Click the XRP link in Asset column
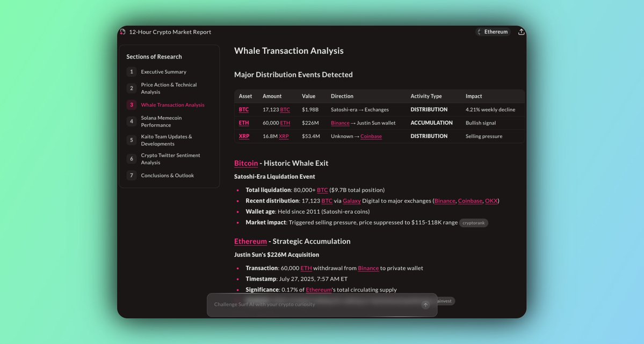Screen dimensions: 644x344 pyautogui.click(x=244, y=136)
